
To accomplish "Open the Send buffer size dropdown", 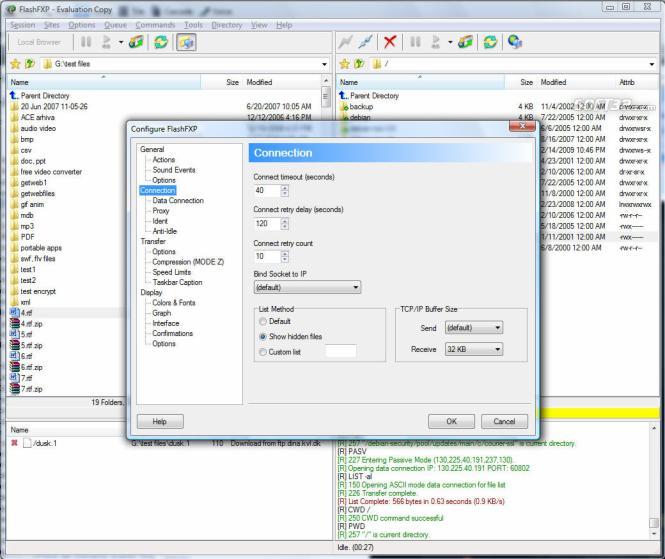I will [x=474, y=328].
